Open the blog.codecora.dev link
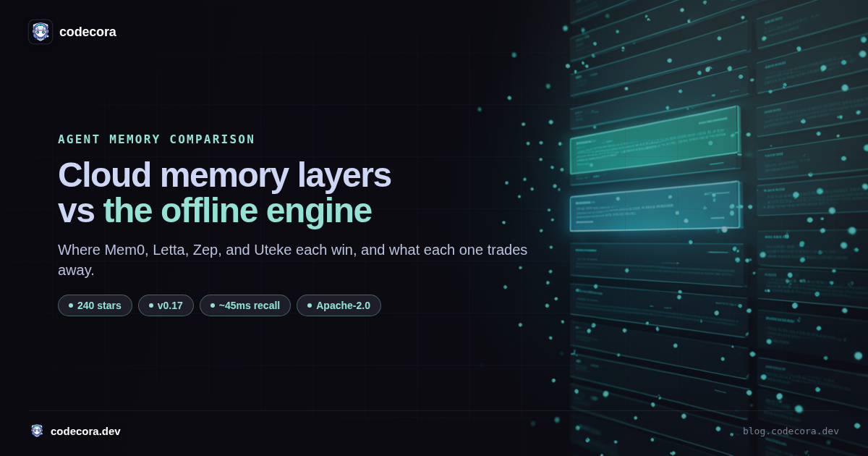Screen dimensions: 868x456 791,431
